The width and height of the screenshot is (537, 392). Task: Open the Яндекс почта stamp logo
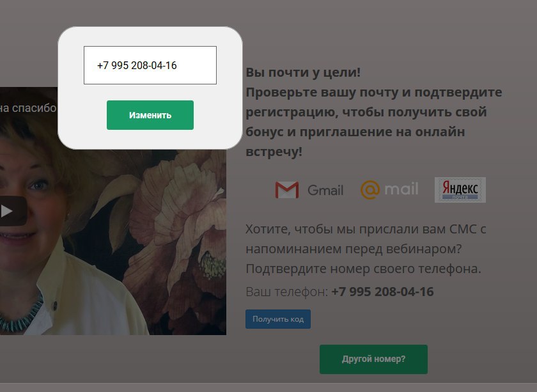coord(460,190)
